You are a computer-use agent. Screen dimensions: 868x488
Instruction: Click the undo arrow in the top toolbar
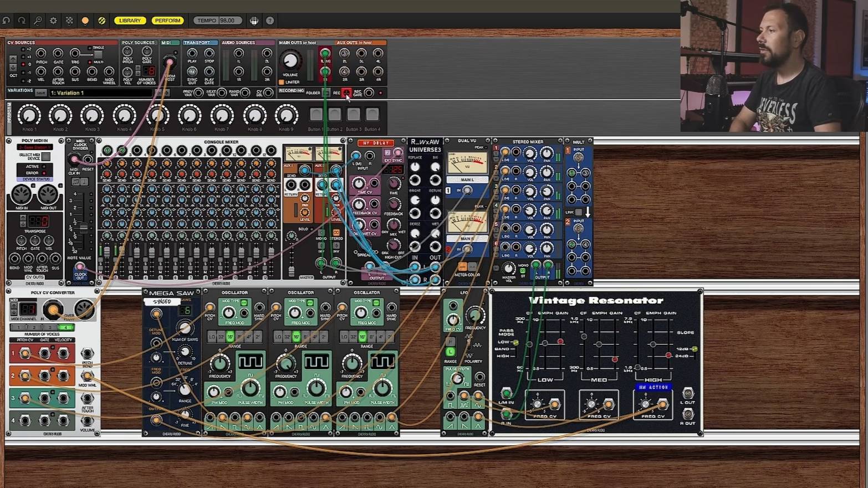[x=6, y=20]
